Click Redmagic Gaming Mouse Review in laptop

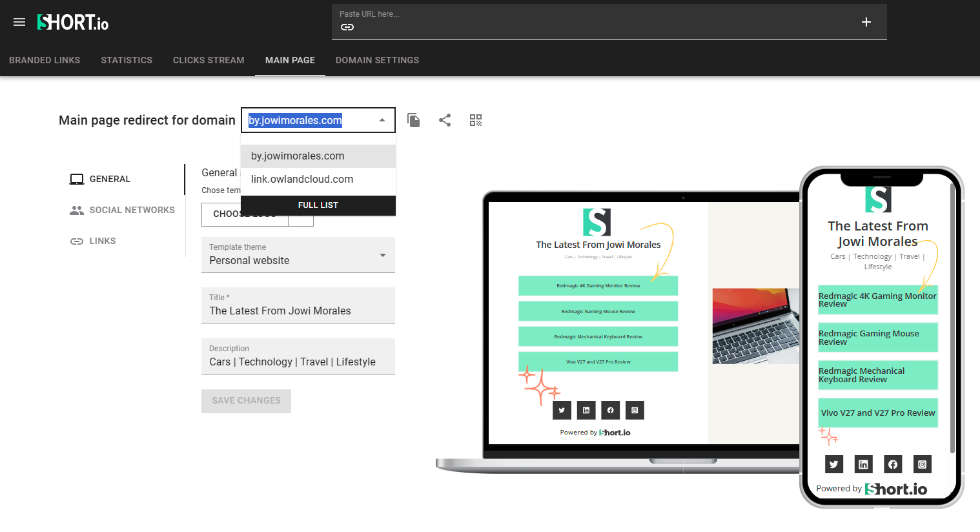(x=598, y=311)
